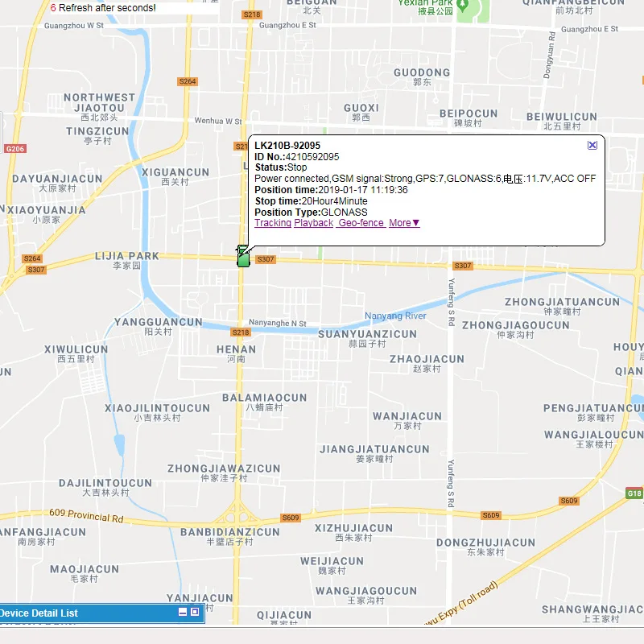Click the BALAMIAOCUN map label

pos(265,398)
